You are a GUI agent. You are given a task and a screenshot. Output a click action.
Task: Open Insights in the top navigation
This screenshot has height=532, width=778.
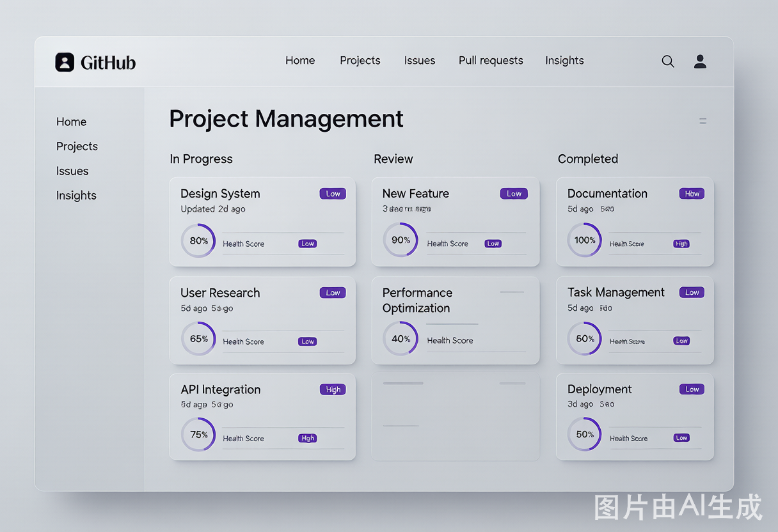pos(564,61)
